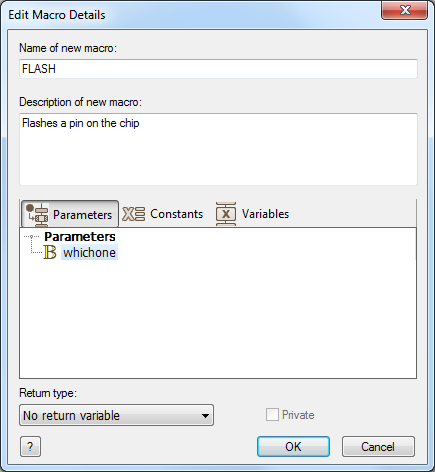Click the arrow on No return variable combo
Viewport: 435px width, 472px height.
[205, 416]
